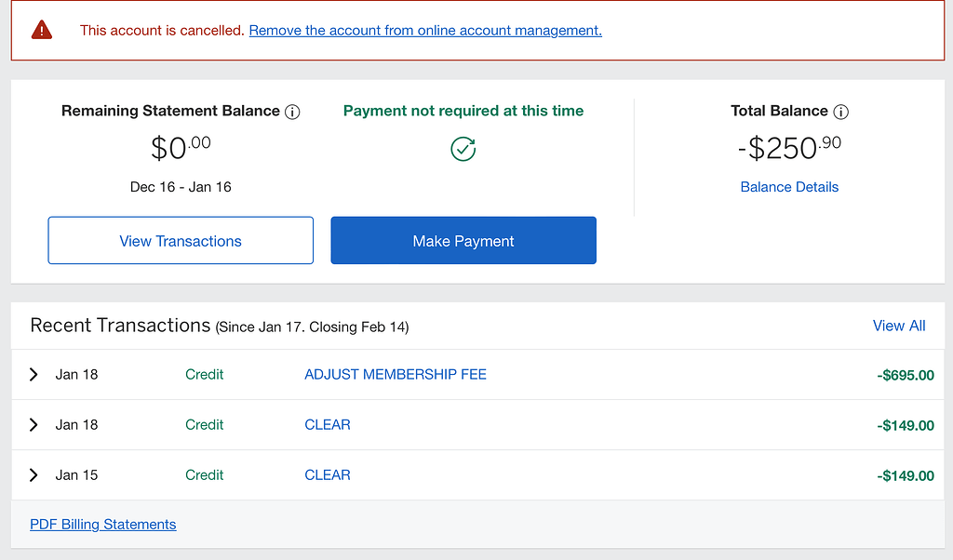This screenshot has width=953, height=560.
Task: Expand the Jan 18 CLEAR transaction details
Action: [x=34, y=424]
